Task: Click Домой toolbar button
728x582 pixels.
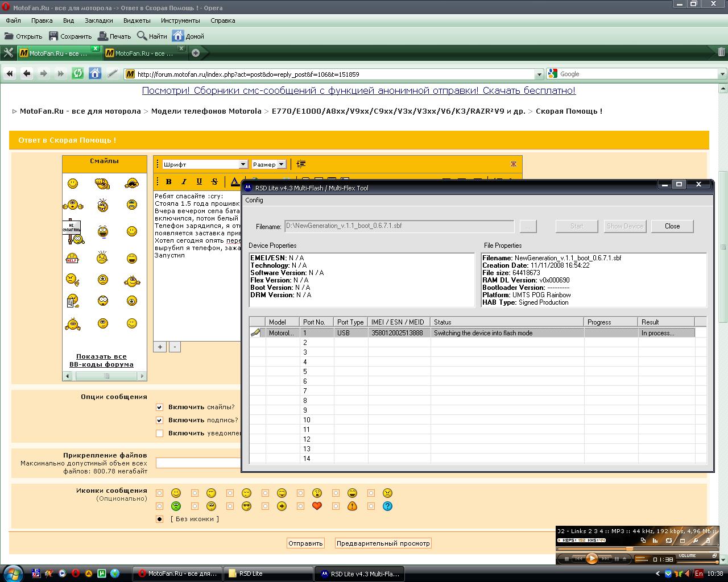Action: point(188,36)
